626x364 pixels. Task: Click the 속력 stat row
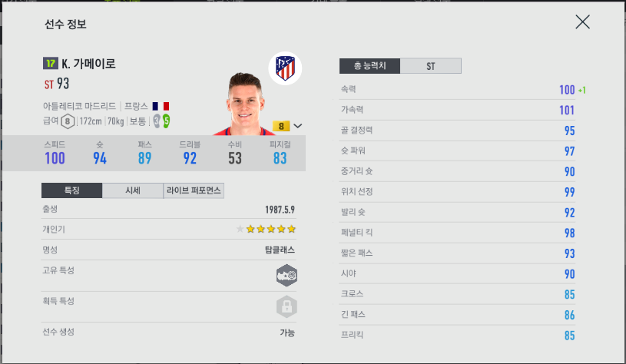458,89
